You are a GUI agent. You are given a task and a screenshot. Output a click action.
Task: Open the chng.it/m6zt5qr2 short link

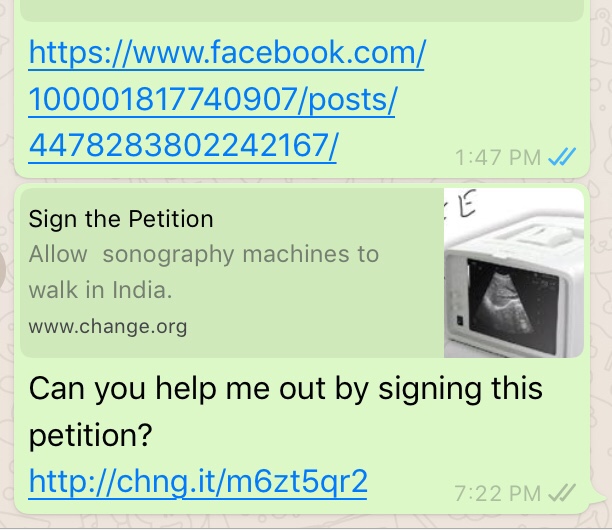(x=198, y=482)
